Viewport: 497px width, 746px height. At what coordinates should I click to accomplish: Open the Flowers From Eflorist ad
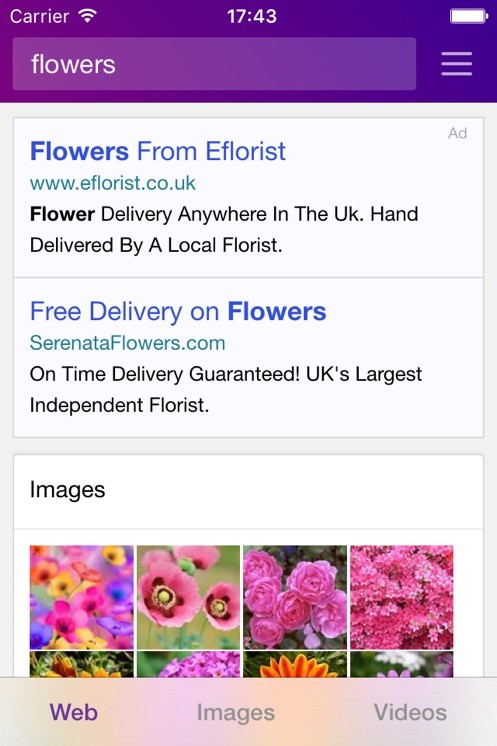(x=158, y=151)
